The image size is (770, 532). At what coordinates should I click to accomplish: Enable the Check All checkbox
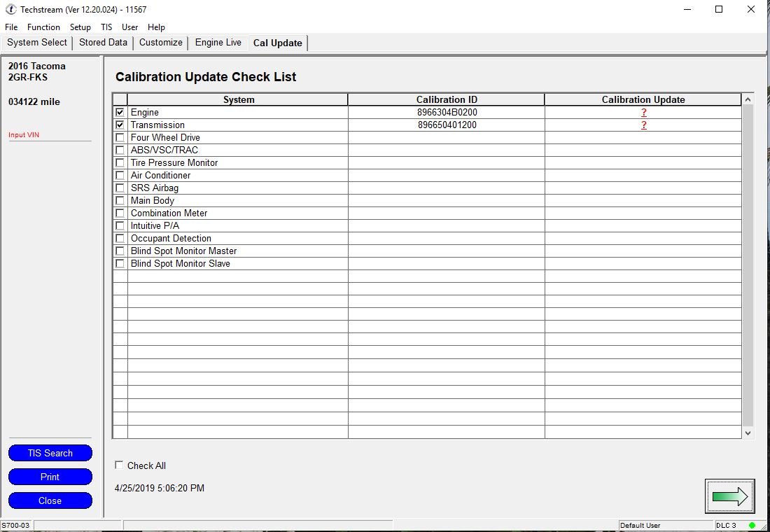pyautogui.click(x=119, y=465)
